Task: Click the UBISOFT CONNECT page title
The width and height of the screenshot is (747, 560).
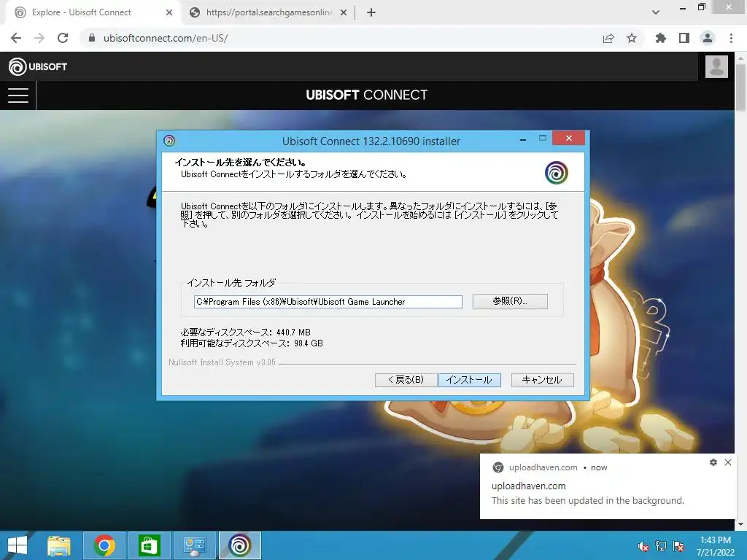Action: point(367,96)
